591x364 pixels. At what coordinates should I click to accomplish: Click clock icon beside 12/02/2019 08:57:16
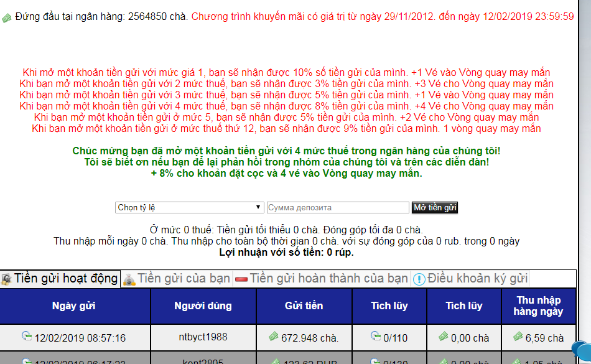[26, 336]
